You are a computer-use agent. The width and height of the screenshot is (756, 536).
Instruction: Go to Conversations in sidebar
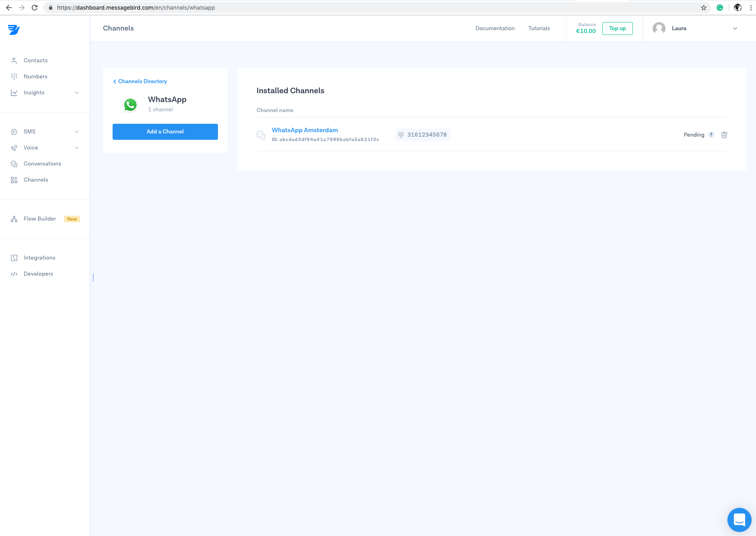click(x=42, y=164)
